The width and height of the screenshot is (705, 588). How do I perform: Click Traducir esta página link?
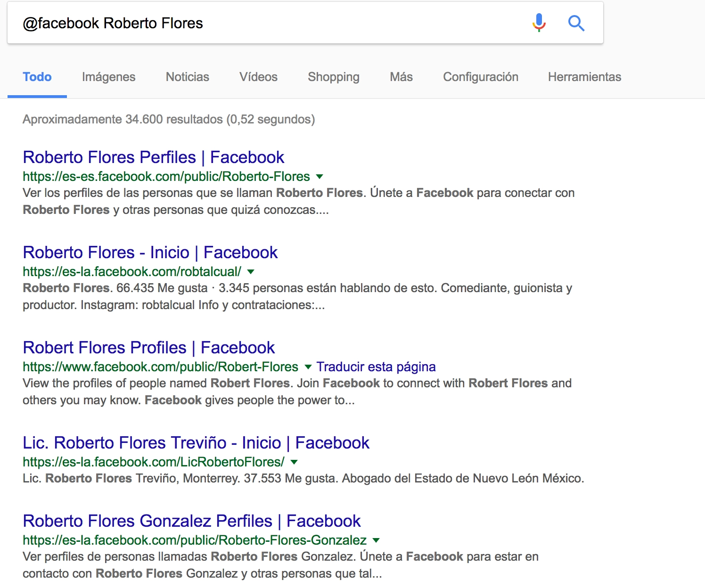click(376, 367)
